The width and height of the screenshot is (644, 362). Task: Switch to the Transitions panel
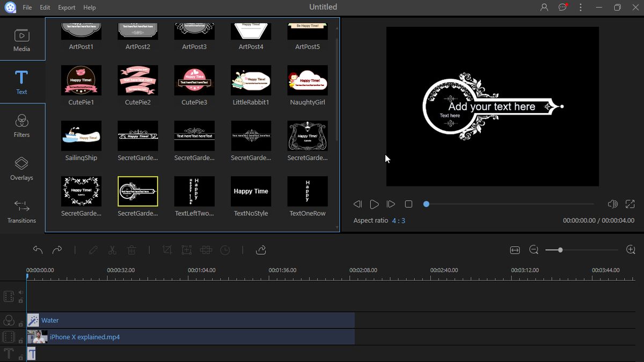(x=21, y=211)
